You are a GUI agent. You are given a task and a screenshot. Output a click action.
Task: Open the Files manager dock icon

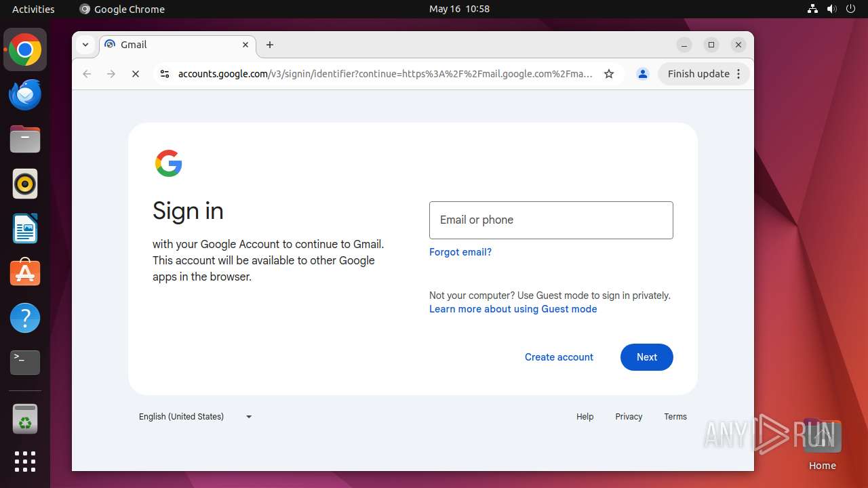(x=25, y=140)
